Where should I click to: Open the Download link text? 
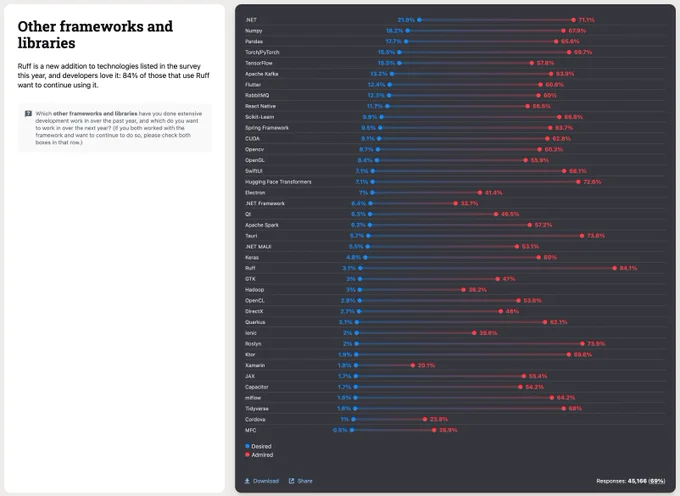[266, 481]
